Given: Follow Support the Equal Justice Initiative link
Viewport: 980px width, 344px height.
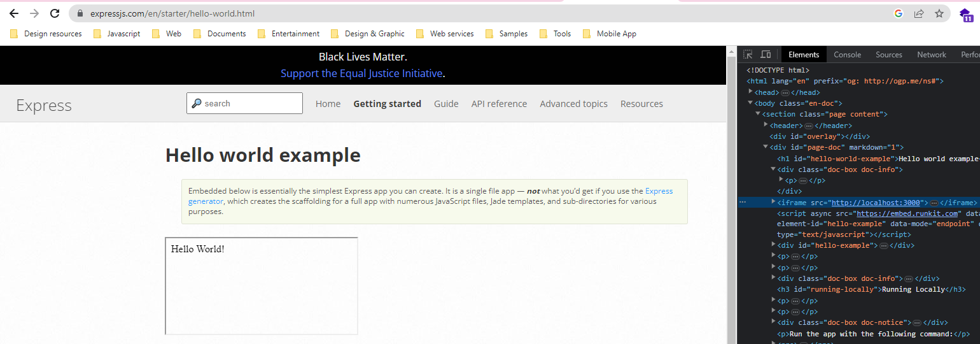Looking at the screenshot, I should [361, 73].
